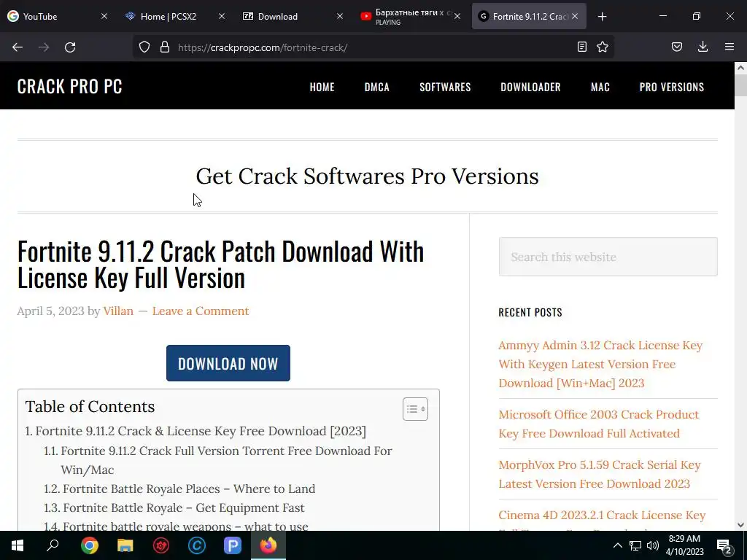Open the taskbar clock showing 8:29 AM
Image resolution: width=747 pixels, height=560 pixels.
[684, 545]
